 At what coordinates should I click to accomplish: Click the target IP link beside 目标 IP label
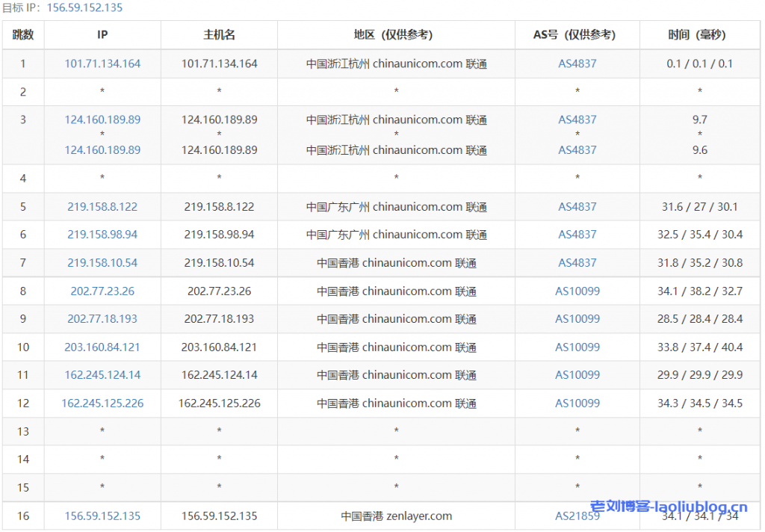click(x=84, y=7)
